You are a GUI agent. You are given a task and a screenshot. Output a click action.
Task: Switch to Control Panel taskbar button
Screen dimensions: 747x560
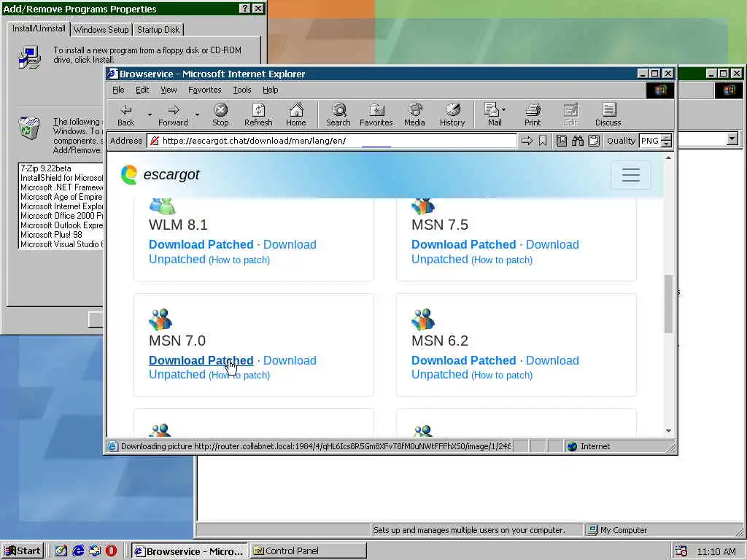(309, 551)
